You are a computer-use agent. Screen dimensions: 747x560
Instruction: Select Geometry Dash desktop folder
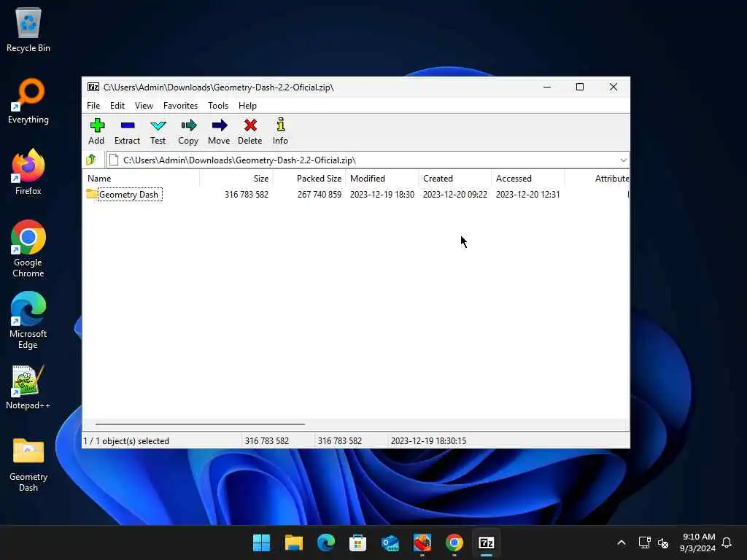[28, 464]
